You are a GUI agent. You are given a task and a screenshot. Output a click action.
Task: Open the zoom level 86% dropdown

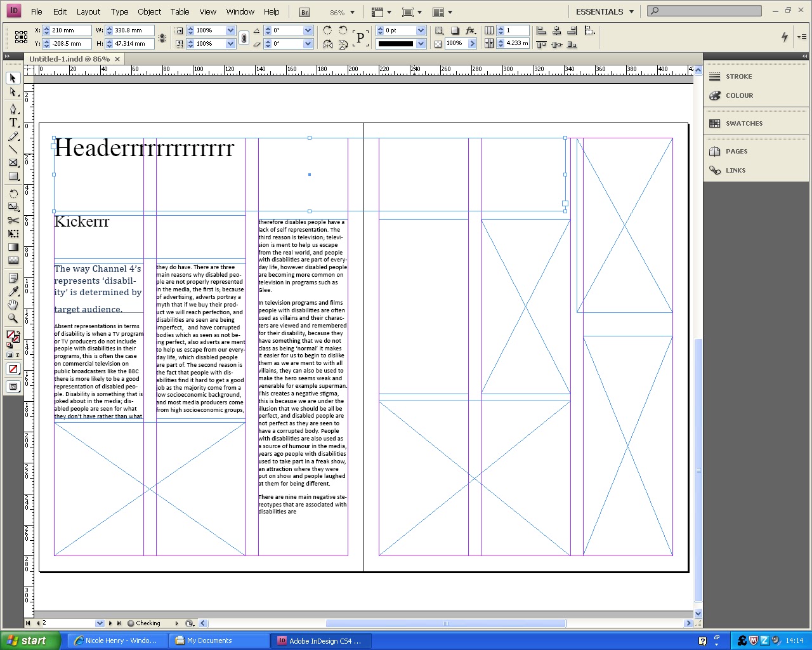point(353,12)
